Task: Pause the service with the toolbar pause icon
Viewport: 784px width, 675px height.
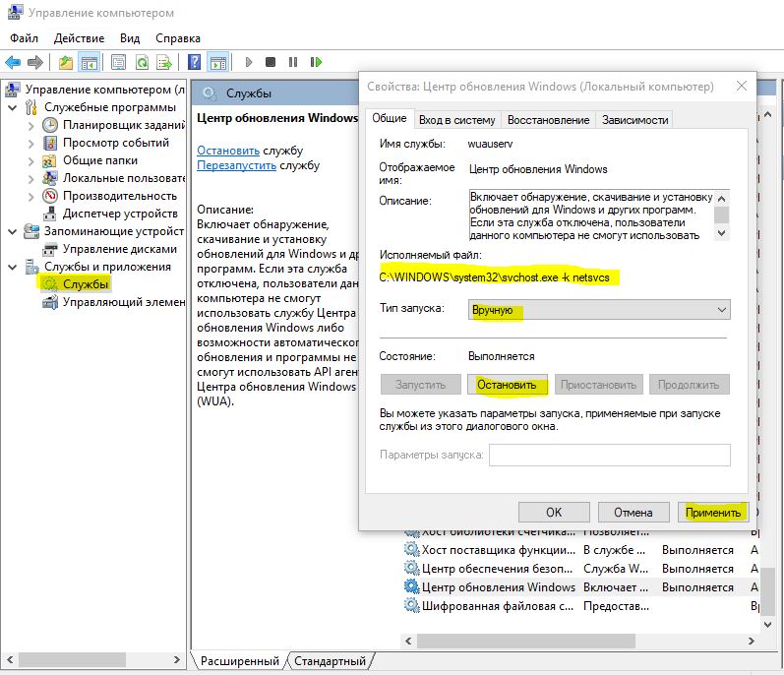Action: coord(293,63)
